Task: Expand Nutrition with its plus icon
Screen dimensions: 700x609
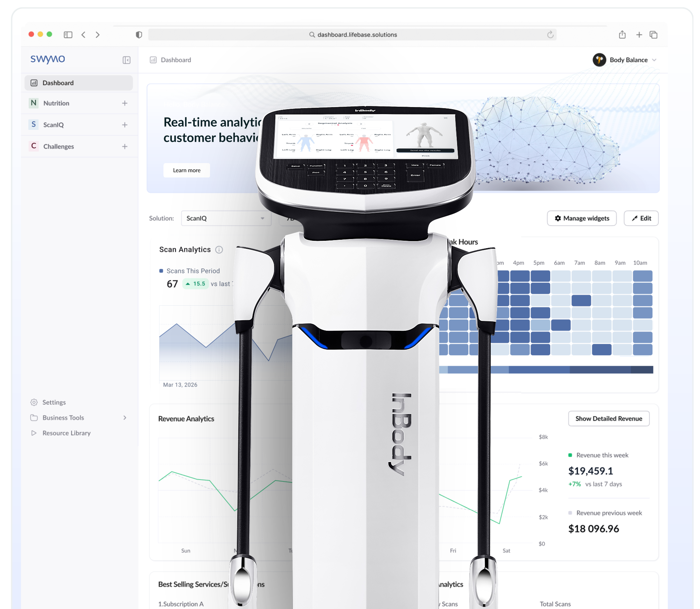Action: coord(125,103)
